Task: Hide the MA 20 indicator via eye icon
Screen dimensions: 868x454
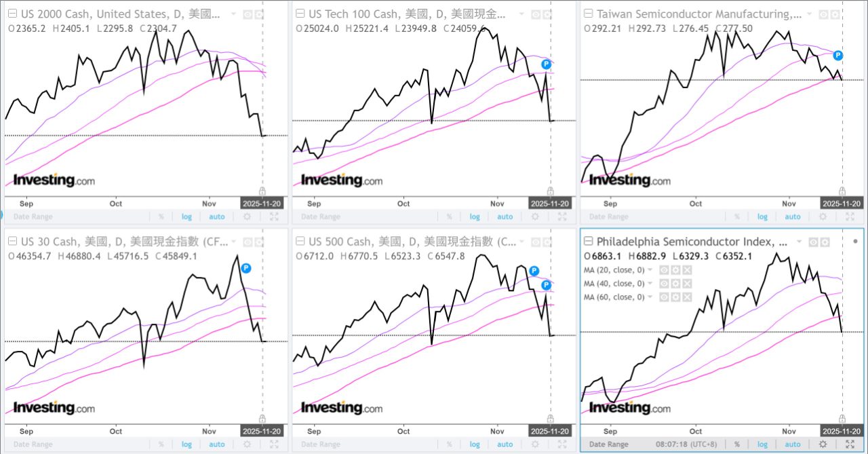Action: tap(665, 270)
